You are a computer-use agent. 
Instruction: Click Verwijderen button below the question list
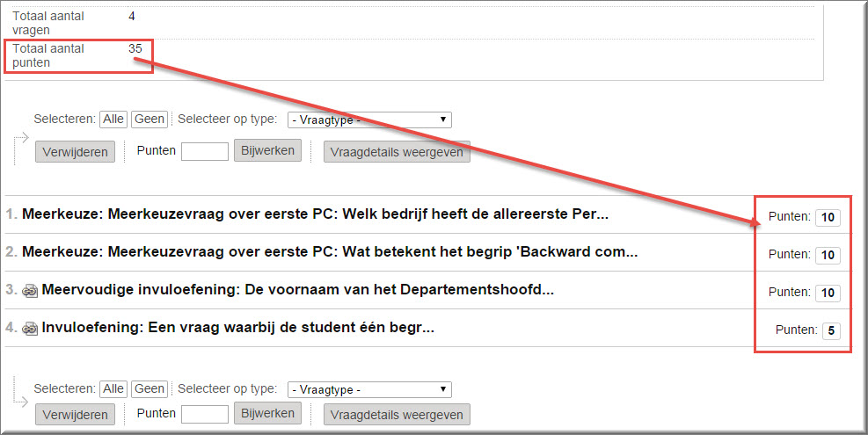76,415
